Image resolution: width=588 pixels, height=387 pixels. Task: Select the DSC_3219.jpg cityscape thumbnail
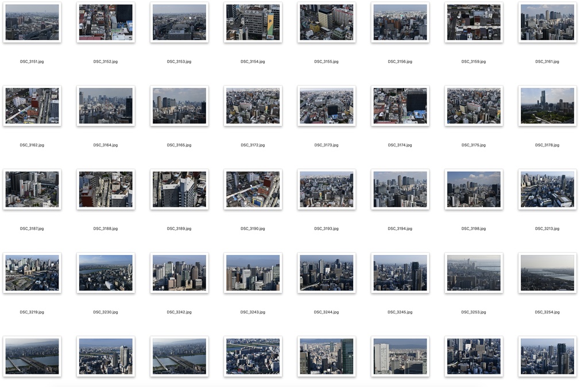[32, 273]
